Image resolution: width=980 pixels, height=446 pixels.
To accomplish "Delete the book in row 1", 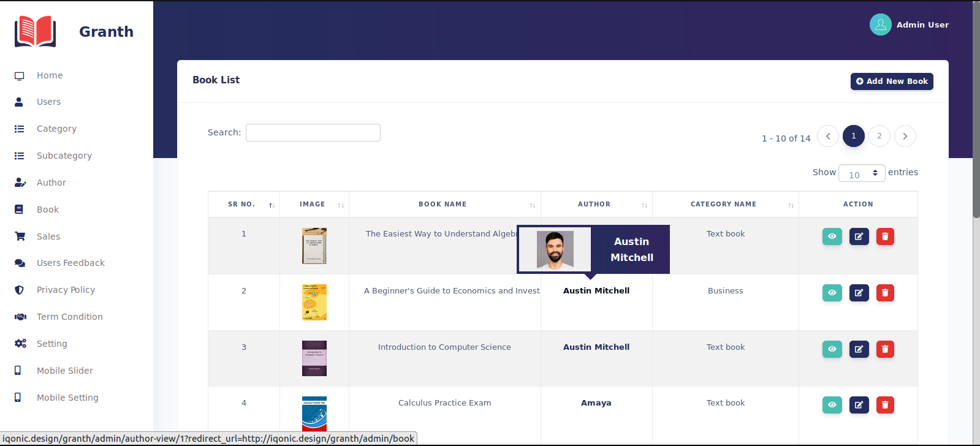I will [x=885, y=236].
